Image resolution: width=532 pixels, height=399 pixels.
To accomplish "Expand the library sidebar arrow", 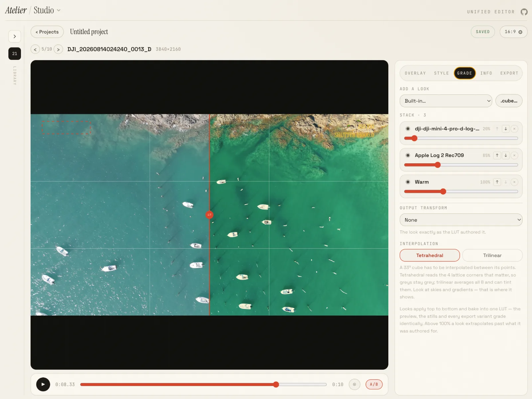I will click(x=15, y=36).
